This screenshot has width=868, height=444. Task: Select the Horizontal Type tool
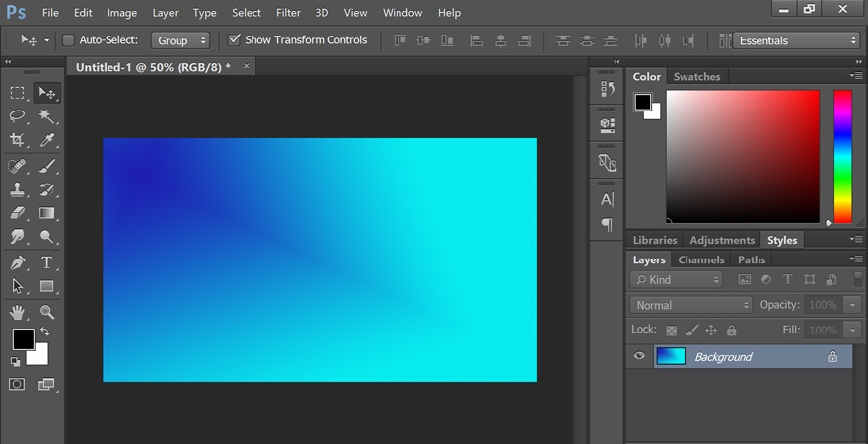[x=47, y=261]
